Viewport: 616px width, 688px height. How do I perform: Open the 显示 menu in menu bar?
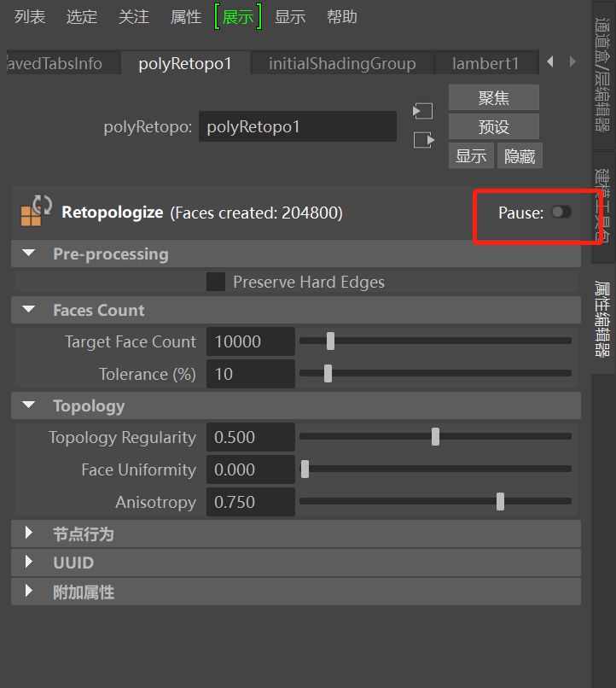(290, 17)
